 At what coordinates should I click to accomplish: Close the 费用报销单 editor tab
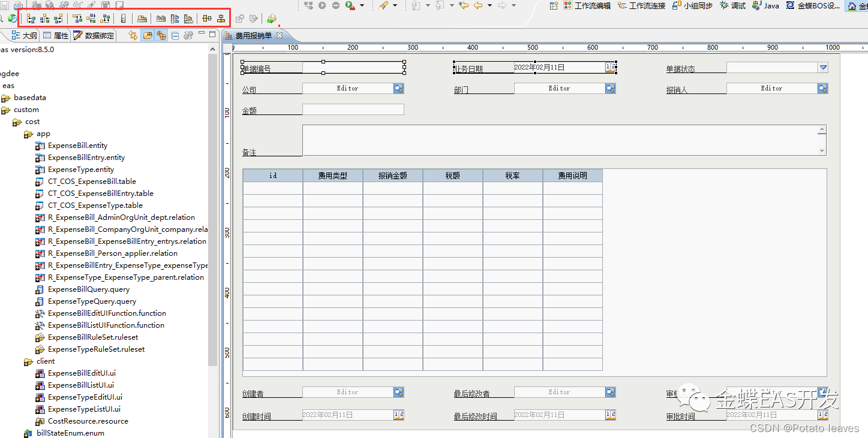click(x=280, y=36)
